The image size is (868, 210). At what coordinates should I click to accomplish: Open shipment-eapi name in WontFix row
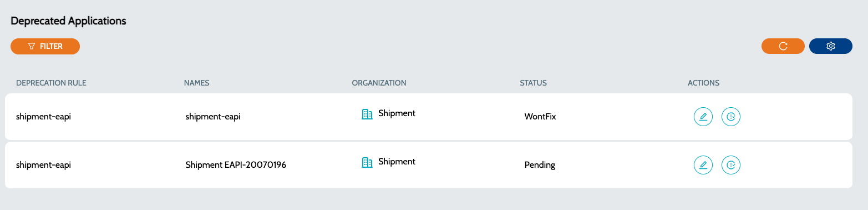tap(213, 117)
